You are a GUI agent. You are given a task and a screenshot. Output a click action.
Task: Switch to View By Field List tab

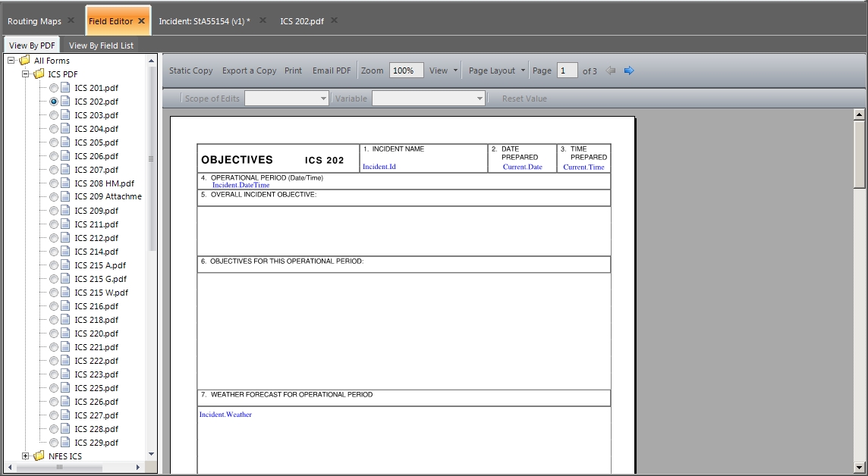pos(101,45)
